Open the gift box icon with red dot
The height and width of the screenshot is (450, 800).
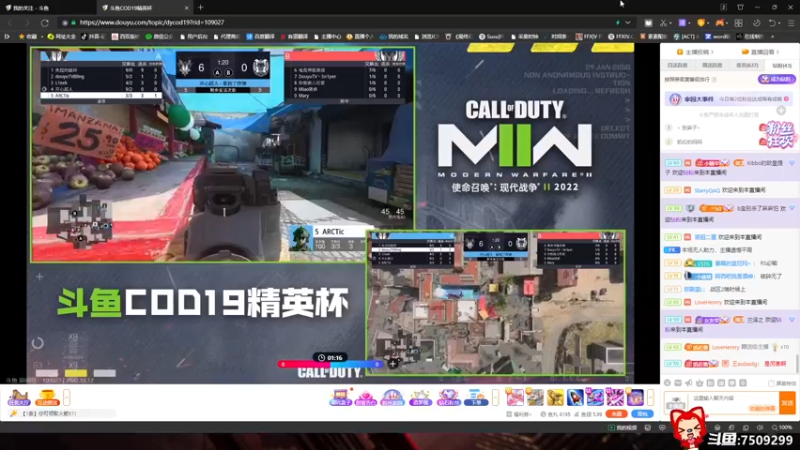coord(341,397)
